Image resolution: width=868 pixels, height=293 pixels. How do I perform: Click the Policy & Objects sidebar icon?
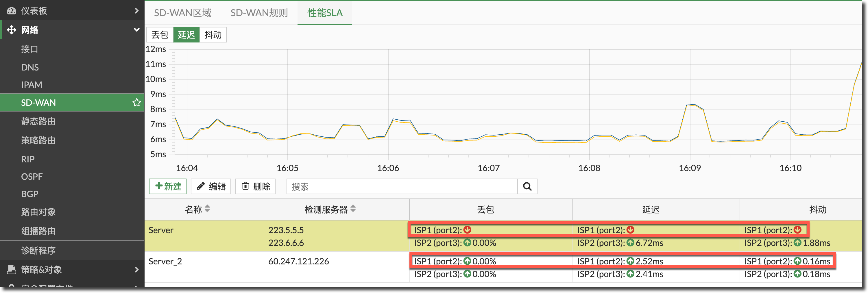(x=12, y=269)
